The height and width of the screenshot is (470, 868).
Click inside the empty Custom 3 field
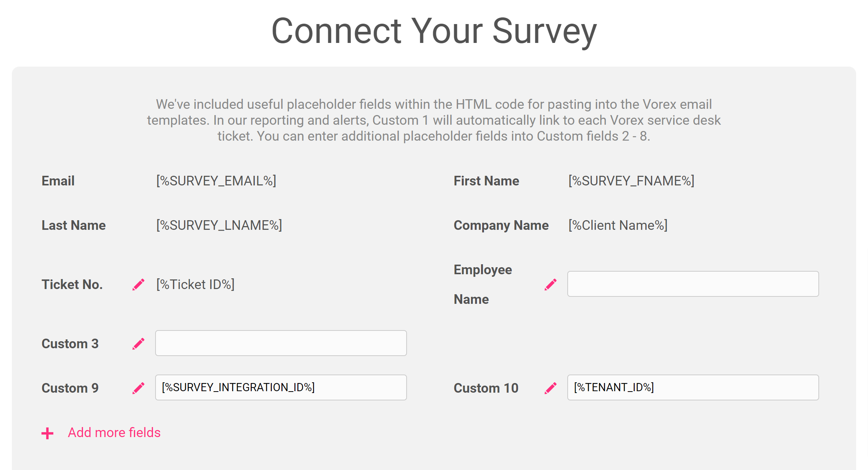[281, 343]
